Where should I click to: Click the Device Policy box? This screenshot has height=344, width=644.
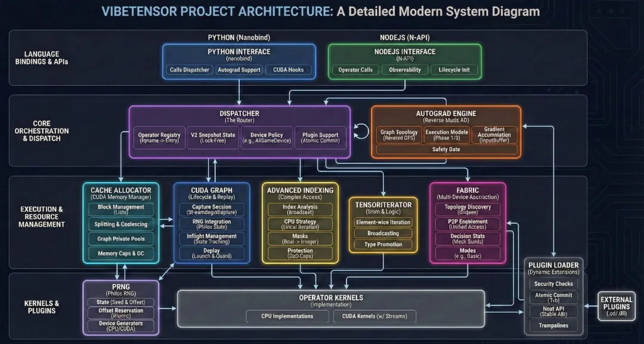pos(268,138)
